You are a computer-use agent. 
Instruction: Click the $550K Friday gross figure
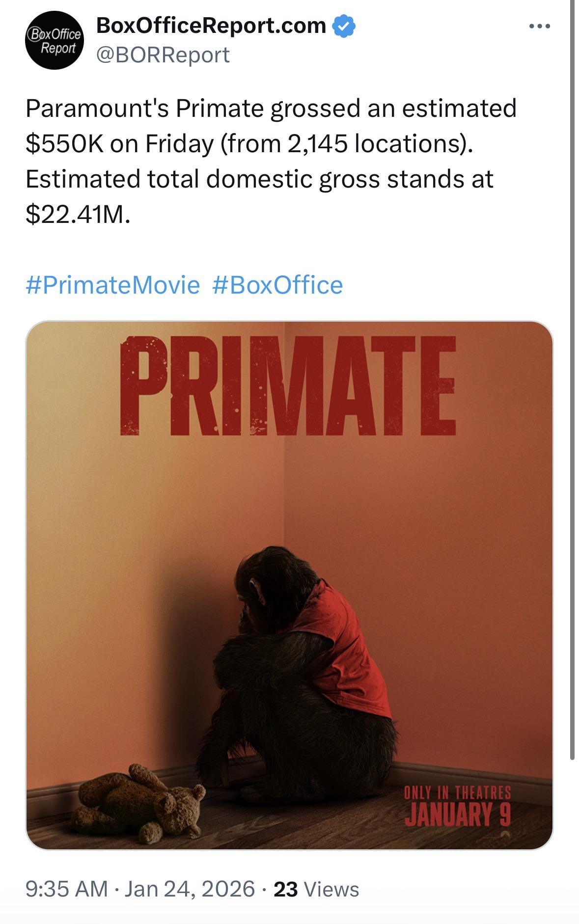(64, 144)
